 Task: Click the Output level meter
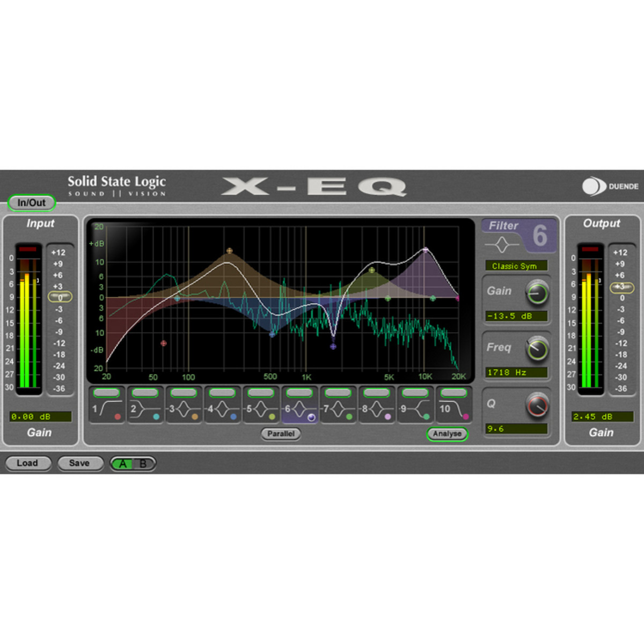[x=590, y=319]
